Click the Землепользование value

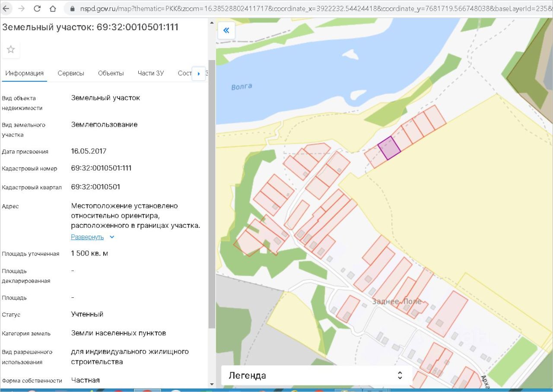(104, 124)
